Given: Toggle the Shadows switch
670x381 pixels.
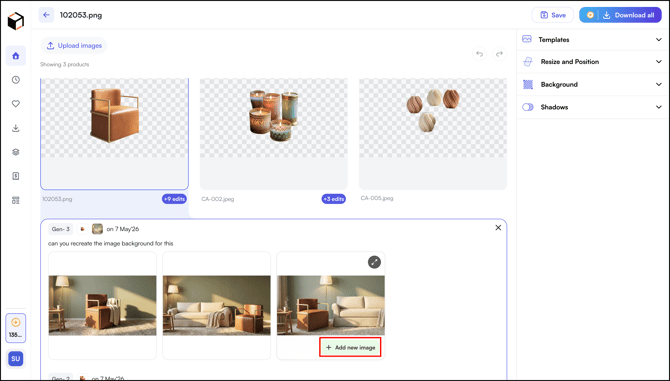Looking at the screenshot, I should (x=528, y=107).
